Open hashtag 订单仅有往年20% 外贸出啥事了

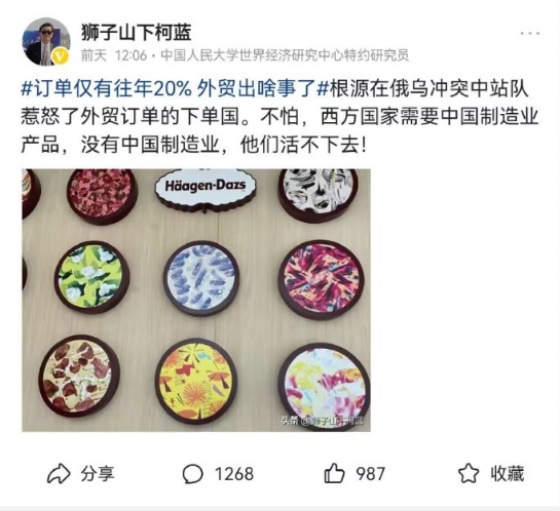point(174,89)
